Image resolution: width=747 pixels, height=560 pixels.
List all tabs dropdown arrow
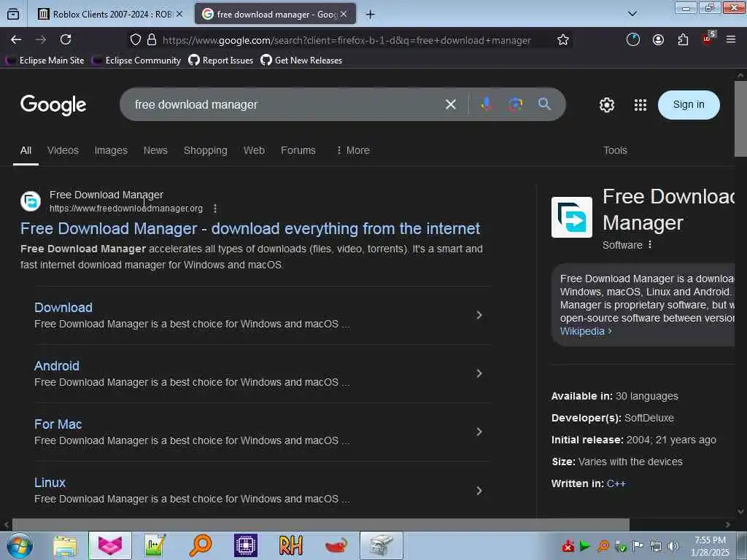pos(632,15)
